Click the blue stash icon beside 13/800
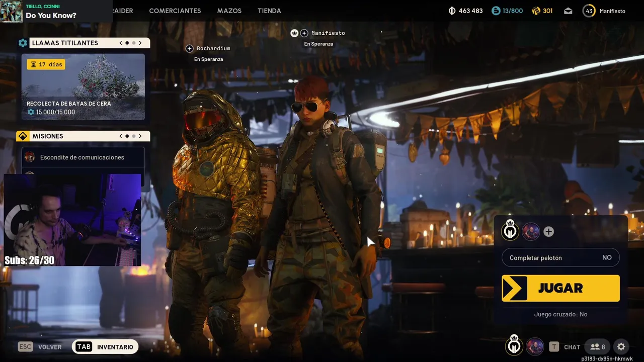Viewport: 644px width, 362px height. (496, 11)
